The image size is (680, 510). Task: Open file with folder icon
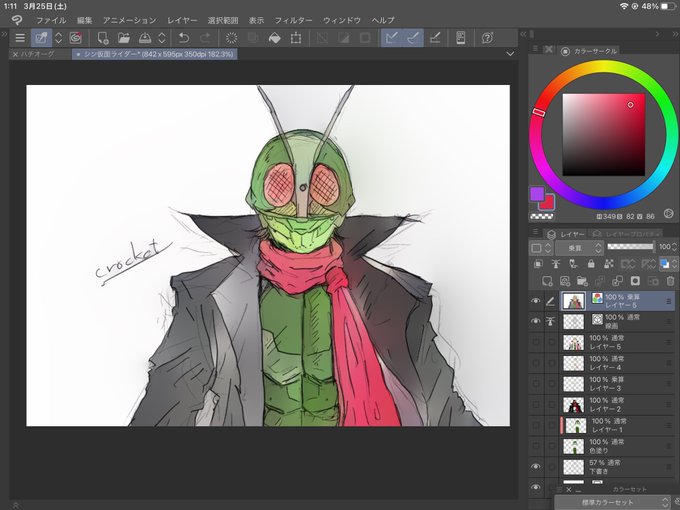[x=124, y=38]
